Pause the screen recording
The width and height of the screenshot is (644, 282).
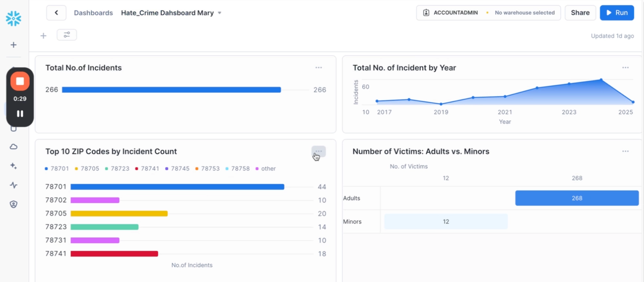pyautogui.click(x=20, y=114)
